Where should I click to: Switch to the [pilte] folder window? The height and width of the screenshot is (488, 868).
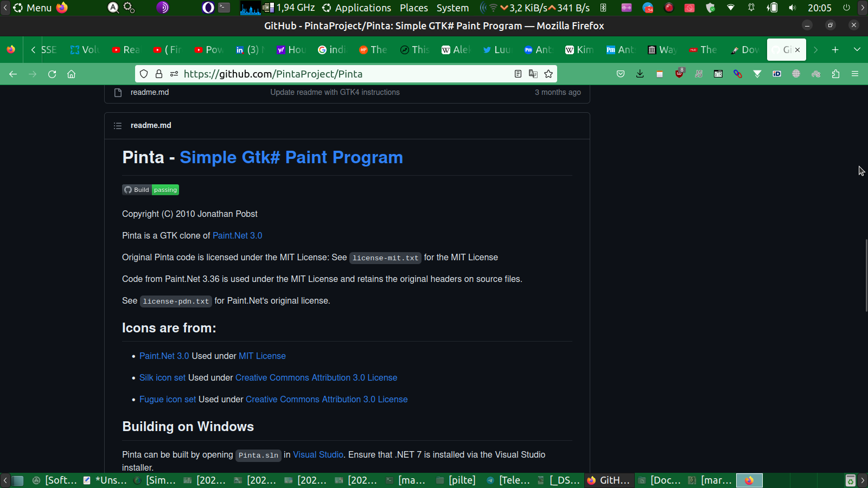pyautogui.click(x=456, y=480)
